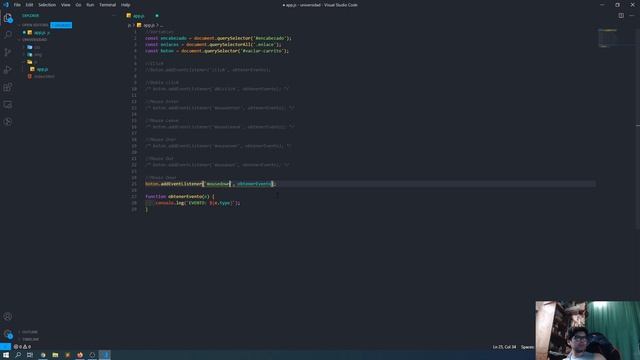Click the split editor icon
The width and height of the screenshot is (640, 360).
point(621,16)
